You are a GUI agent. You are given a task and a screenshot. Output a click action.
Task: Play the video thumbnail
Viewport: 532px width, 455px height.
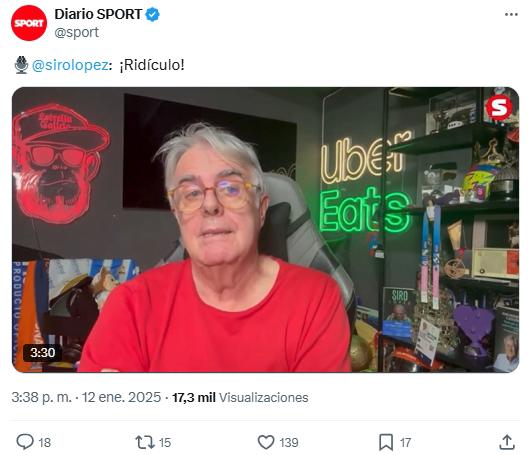265,230
